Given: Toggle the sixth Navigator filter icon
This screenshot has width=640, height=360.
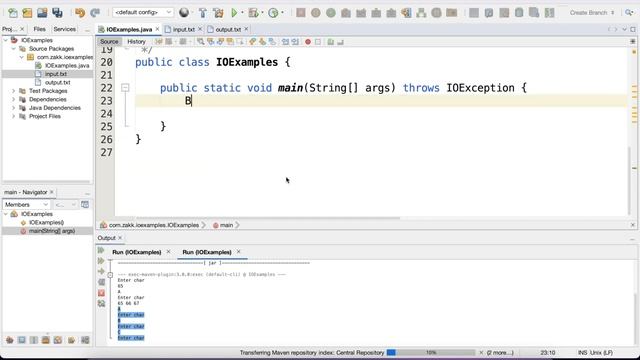Looking at the screenshot, I should pos(71,340).
